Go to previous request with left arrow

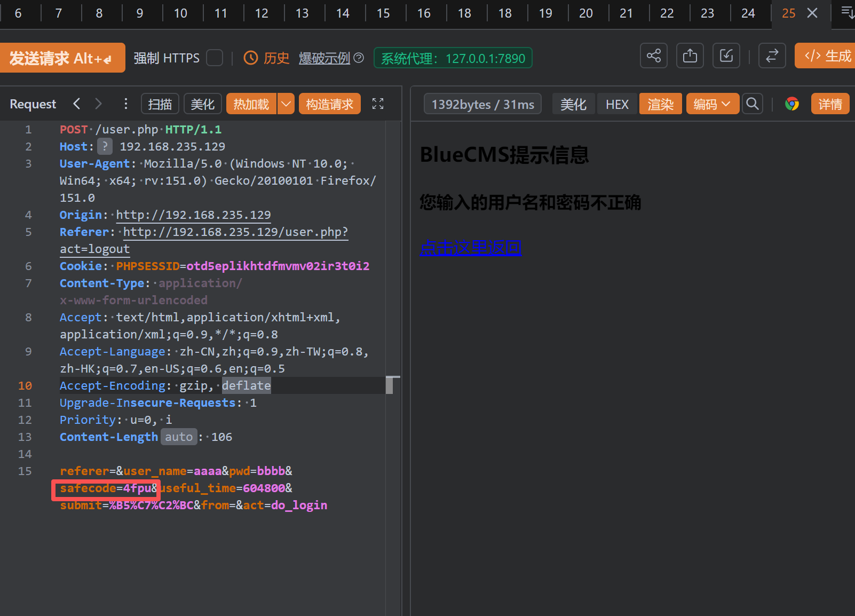pyautogui.click(x=77, y=104)
